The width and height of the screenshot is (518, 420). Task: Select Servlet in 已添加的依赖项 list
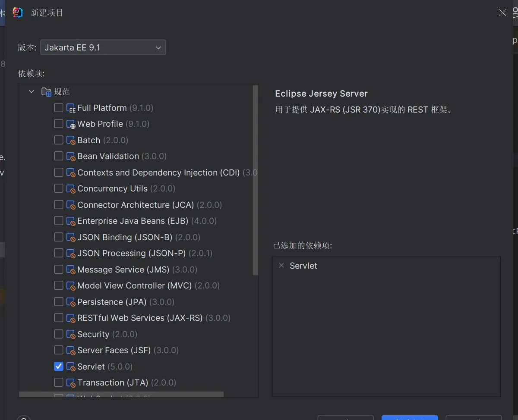(x=303, y=266)
